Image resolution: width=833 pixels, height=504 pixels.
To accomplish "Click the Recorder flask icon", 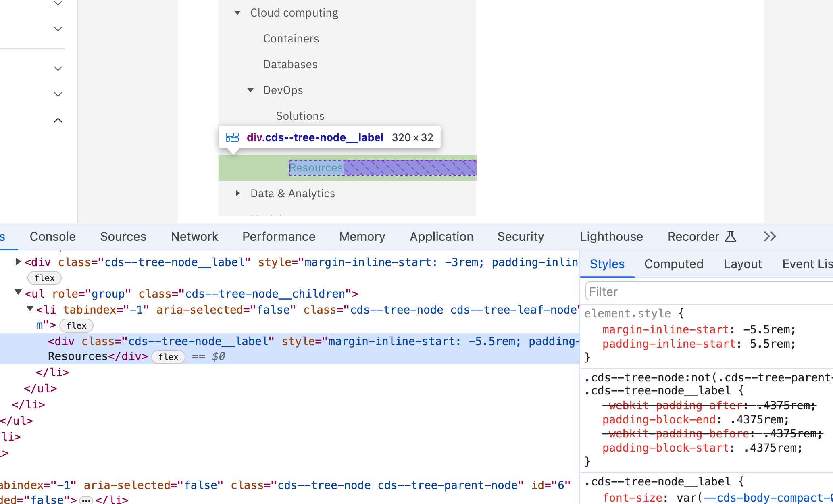I will [x=730, y=236].
